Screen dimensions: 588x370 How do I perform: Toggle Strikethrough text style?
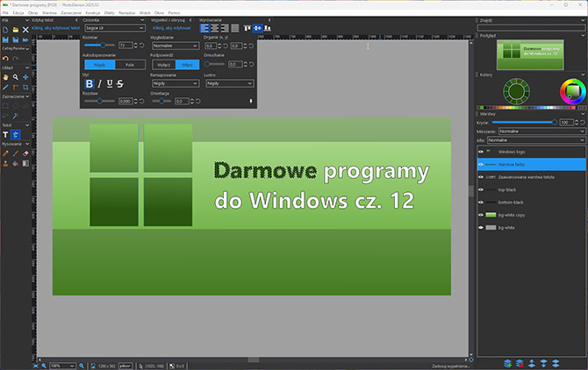point(119,84)
